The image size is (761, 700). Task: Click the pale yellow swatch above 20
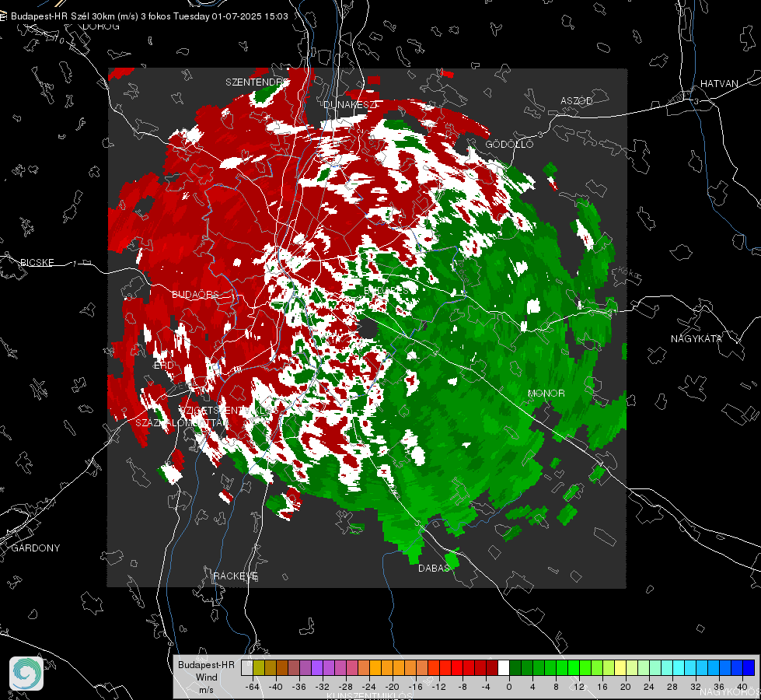click(620, 667)
